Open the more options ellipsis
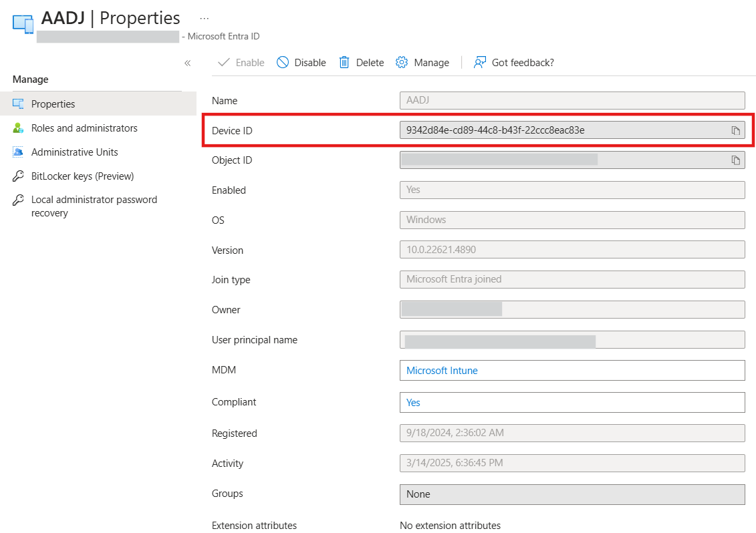This screenshot has height=533, width=756. (x=205, y=18)
